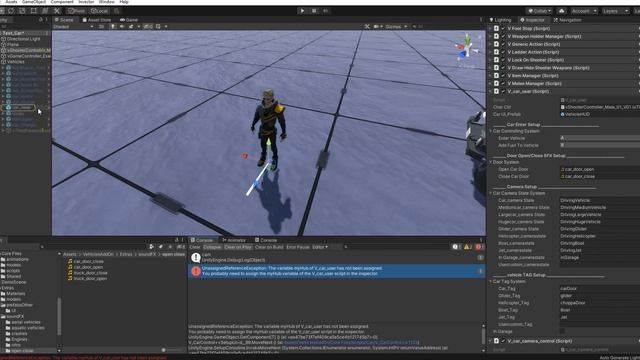
Task: Click the Step frame button
Action: click(x=325, y=11)
